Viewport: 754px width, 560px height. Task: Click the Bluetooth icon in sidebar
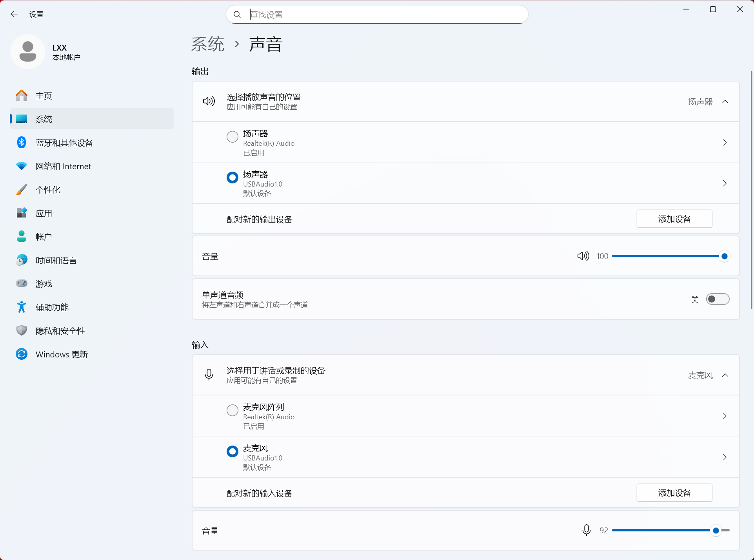(x=22, y=143)
